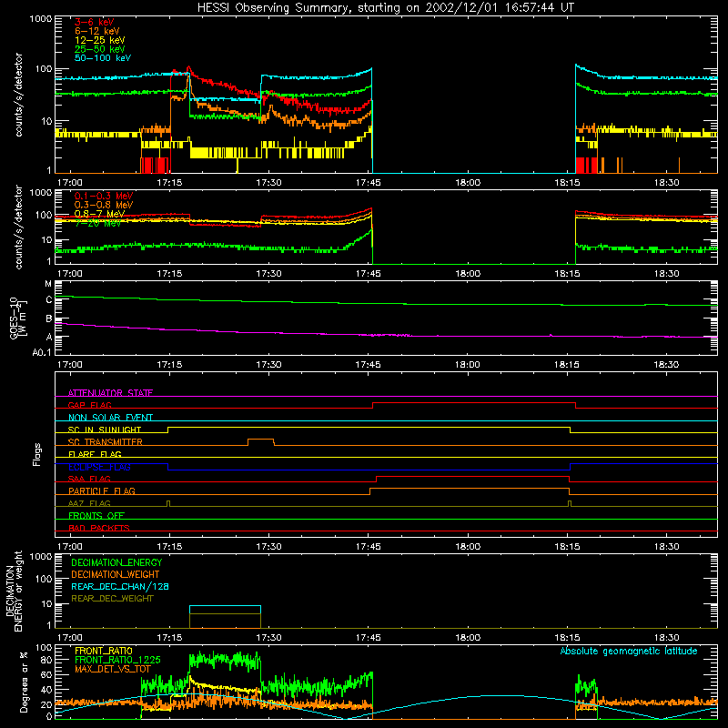728x728 pixels.
Task: Select the yellow 12-25 keV legend label
Action: (100, 40)
